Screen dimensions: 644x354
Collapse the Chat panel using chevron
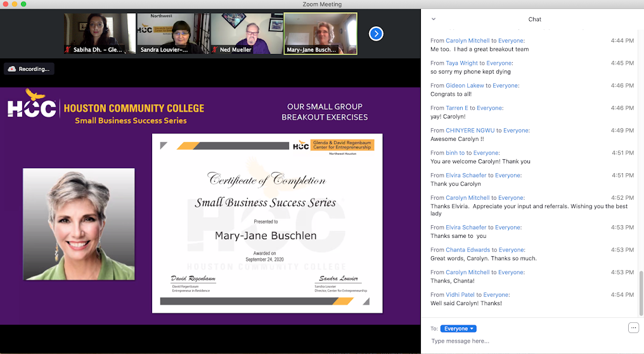tap(434, 19)
